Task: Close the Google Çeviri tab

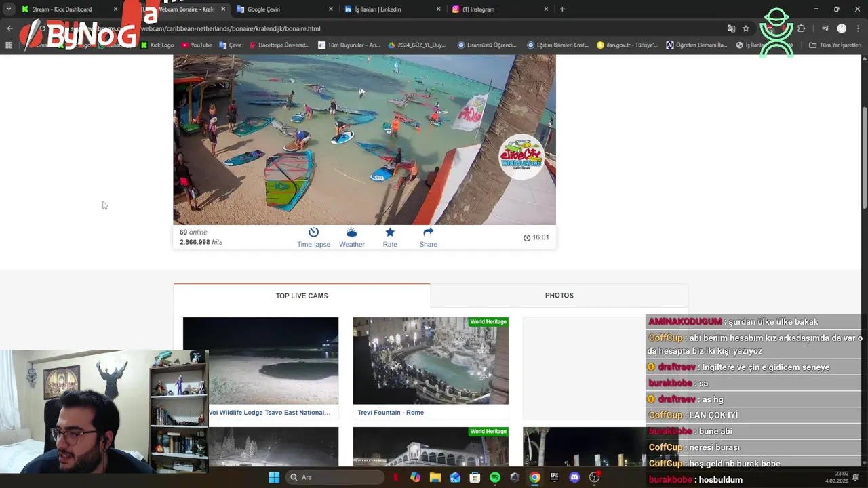Action: pos(331,9)
